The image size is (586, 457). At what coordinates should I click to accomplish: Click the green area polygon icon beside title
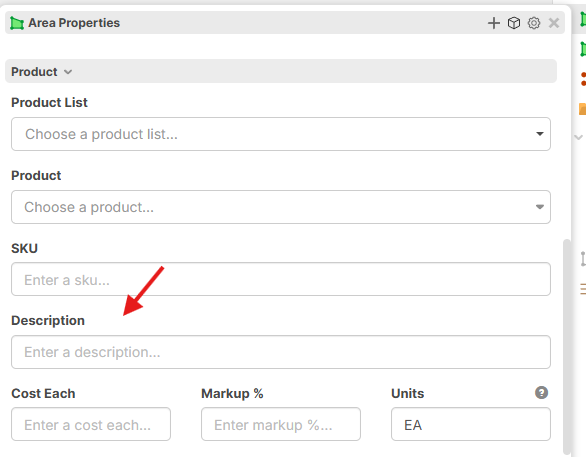point(16,23)
